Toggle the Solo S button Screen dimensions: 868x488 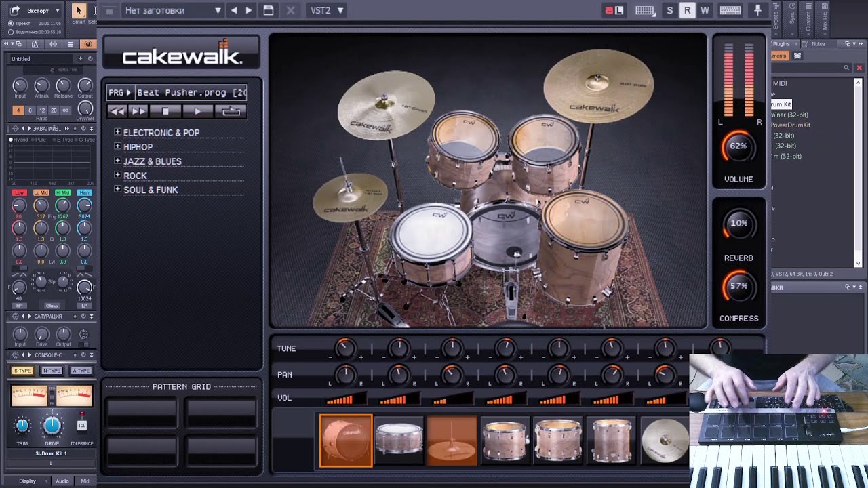tap(670, 10)
